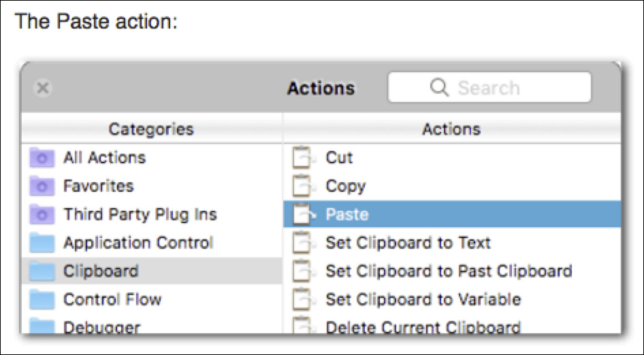Click the Cut action clipboard icon
Viewport: 644px width, 355px height.
[303, 158]
